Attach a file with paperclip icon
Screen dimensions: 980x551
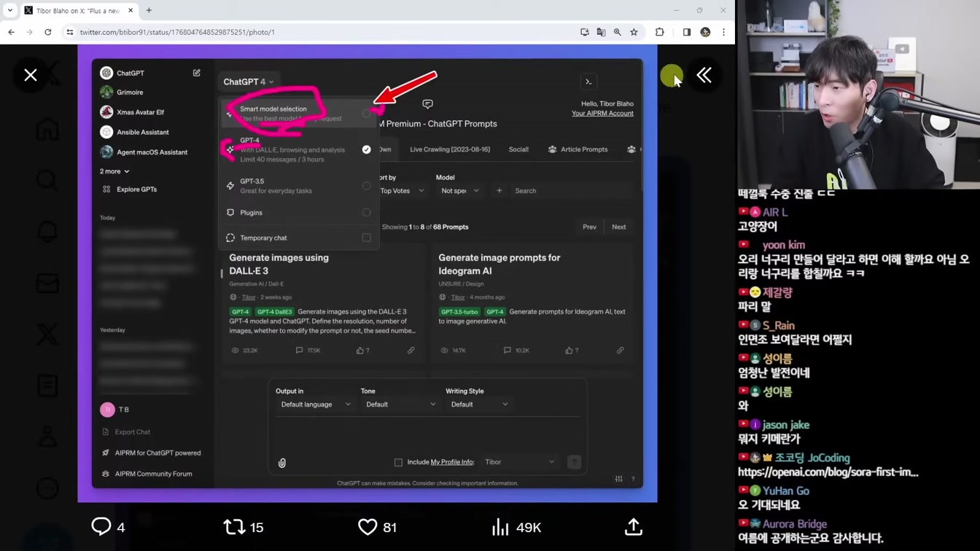(x=282, y=463)
